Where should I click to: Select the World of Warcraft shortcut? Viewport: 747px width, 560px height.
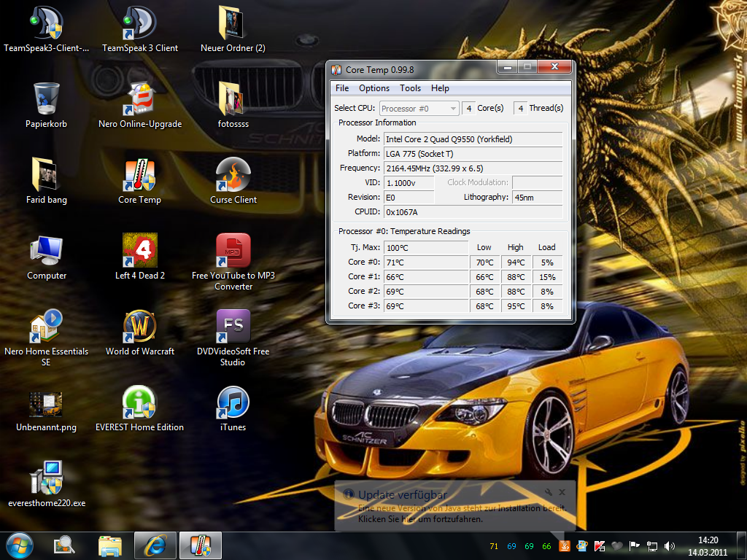[139, 332]
